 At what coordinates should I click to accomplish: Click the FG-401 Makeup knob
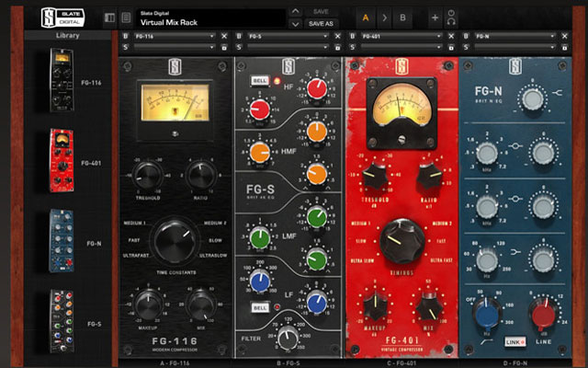(376, 306)
